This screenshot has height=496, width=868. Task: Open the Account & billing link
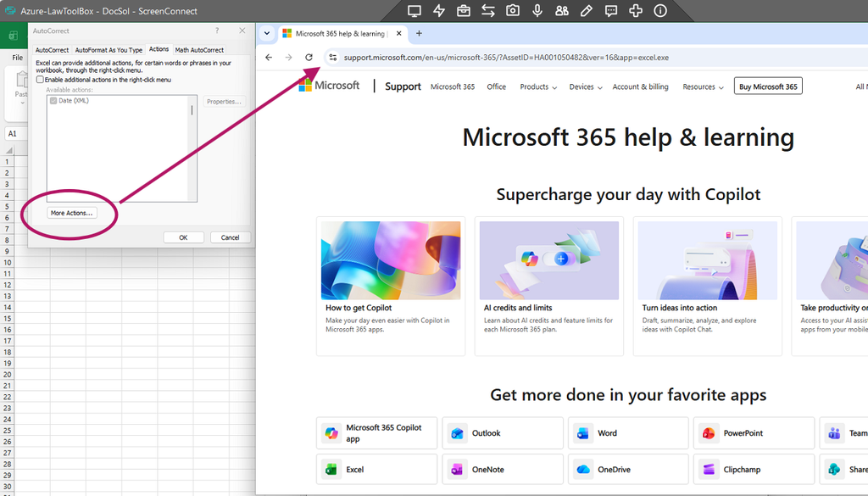click(641, 87)
